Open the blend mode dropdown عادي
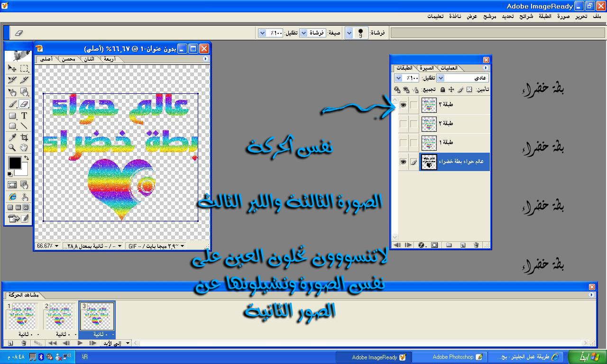Screen dimensions: 607x364 tap(441, 78)
